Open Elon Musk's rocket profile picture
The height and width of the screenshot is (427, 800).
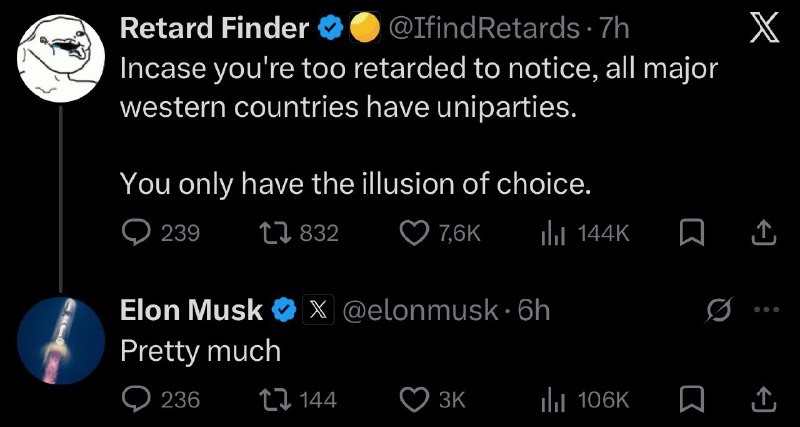click(61, 340)
